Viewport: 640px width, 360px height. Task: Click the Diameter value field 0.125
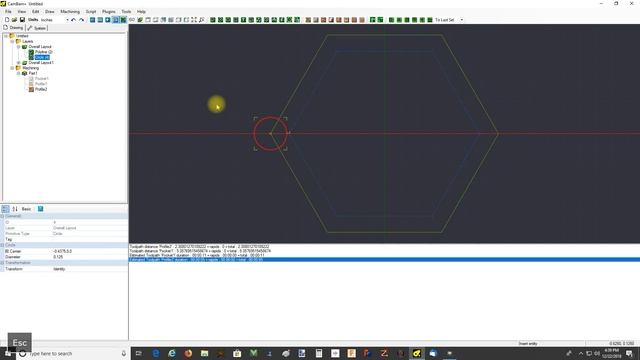[90, 257]
